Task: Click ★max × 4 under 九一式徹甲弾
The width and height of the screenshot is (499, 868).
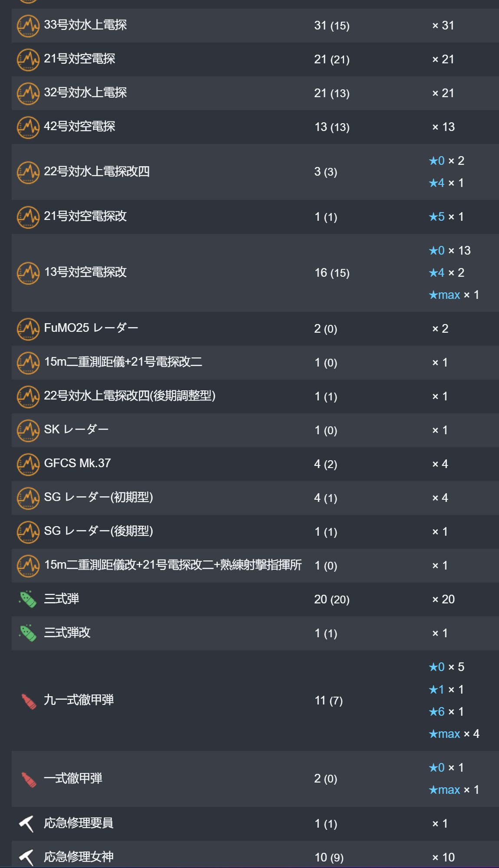Action: click(x=454, y=734)
